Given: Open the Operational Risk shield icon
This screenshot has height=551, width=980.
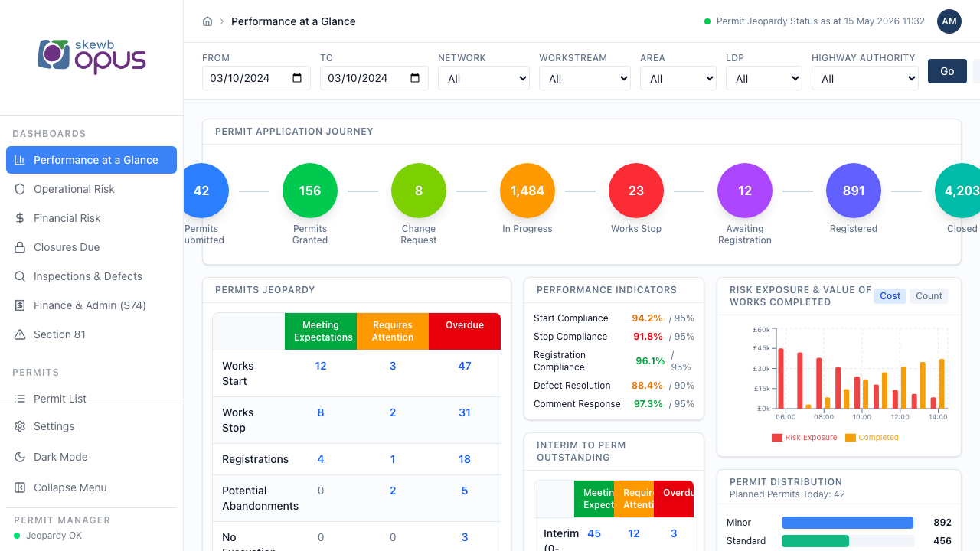Looking at the screenshot, I should [20, 189].
